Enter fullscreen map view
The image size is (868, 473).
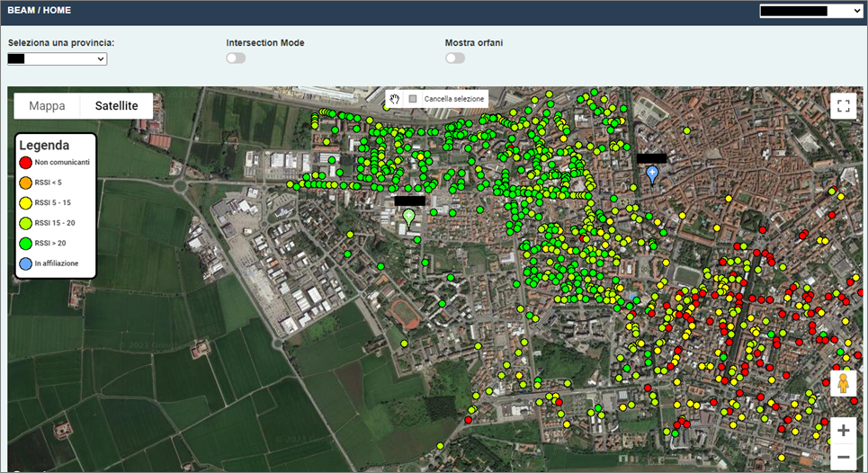843,106
